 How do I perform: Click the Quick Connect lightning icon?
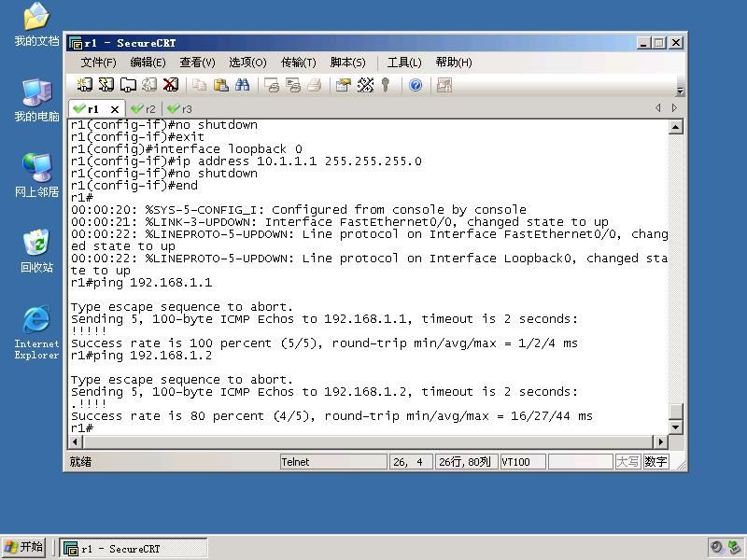point(106,85)
